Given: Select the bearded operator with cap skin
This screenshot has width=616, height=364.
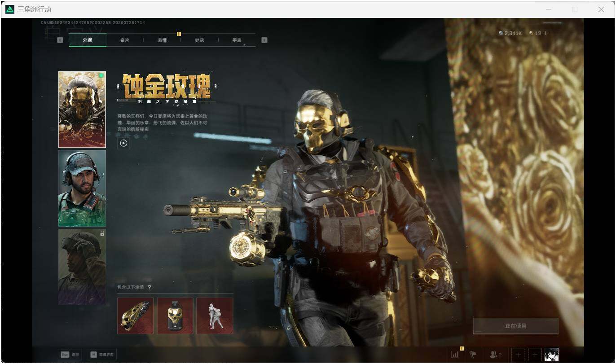Looking at the screenshot, I should (82, 188).
